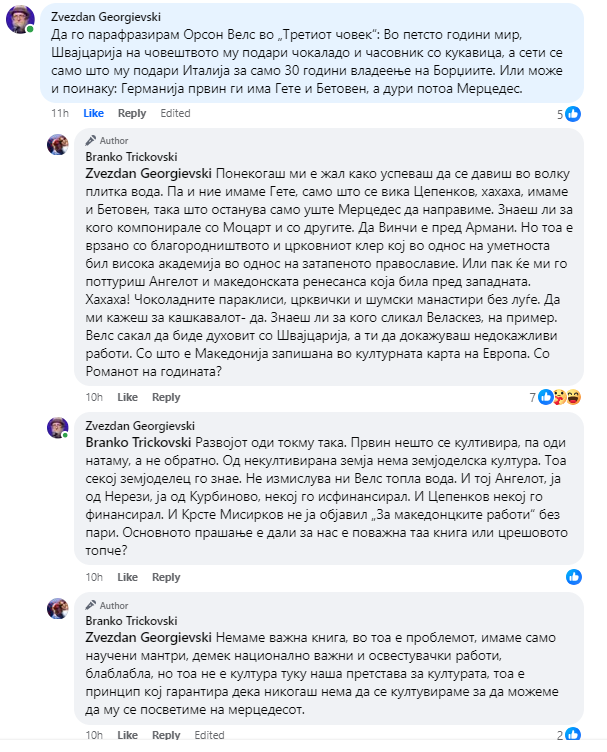Image resolution: width=607 pixels, height=752 pixels.
Task: Open the tagged Branko Trickovski mention in Zvezdan's reply
Action: 138,443
